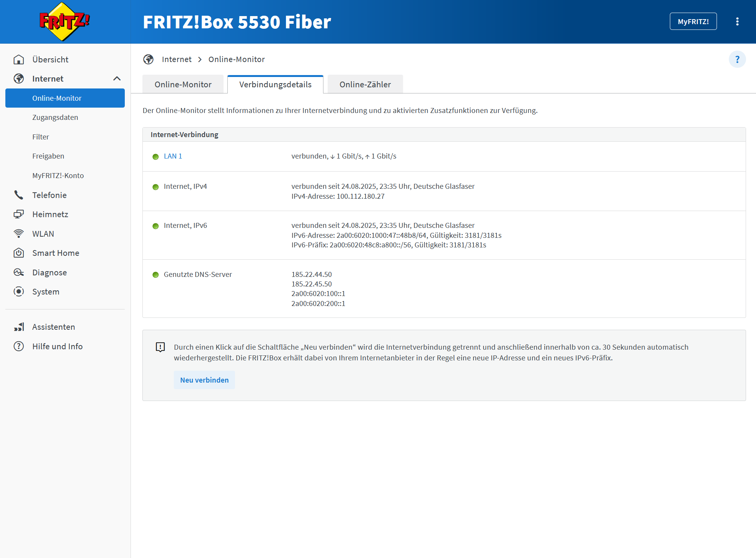
Task: Open the Übersicht page
Action: [x=51, y=59]
